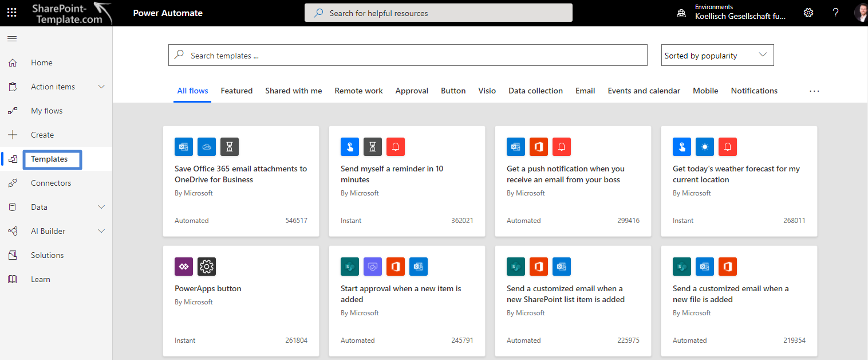Expand the Action items submenu chevron
The height and width of the screenshot is (360, 868).
[x=101, y=87]
